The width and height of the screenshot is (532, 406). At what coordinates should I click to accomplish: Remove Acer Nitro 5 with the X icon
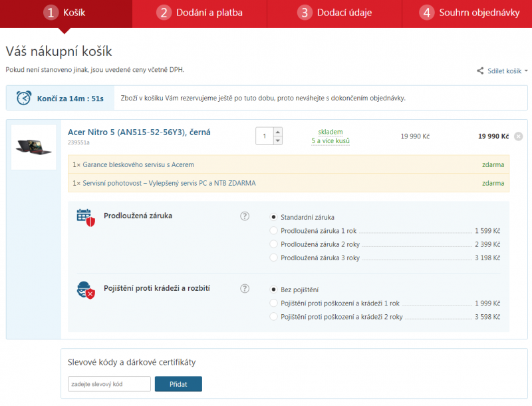[519, 136]
